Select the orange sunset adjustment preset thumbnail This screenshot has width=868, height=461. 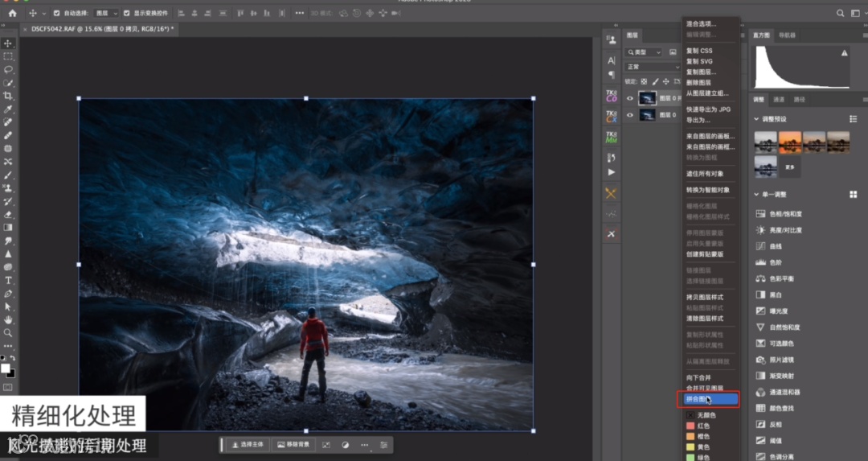pyautogui.click(x=790, y=142)
